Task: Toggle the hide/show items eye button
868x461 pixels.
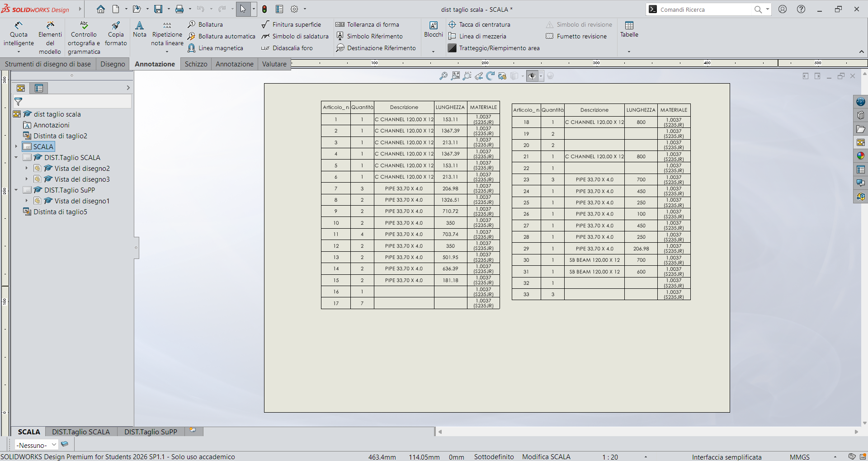Action: pos(532,76)
